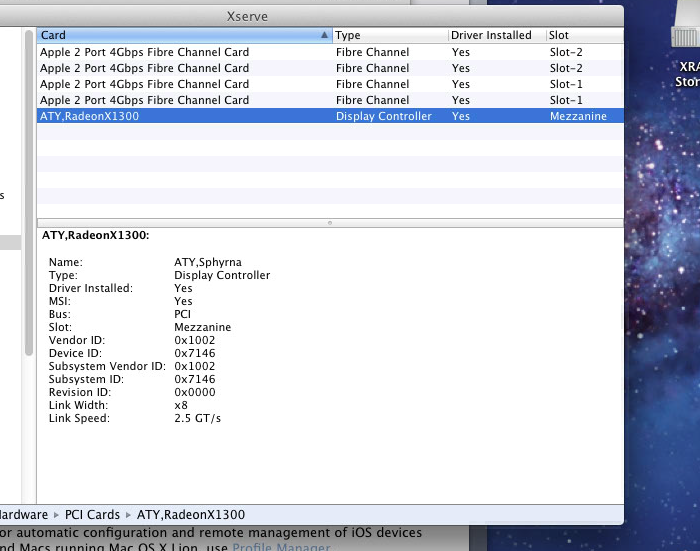The image size is (700, 551).
Task: Click the sort arrow in the Card header
Action: coord(325,35)
